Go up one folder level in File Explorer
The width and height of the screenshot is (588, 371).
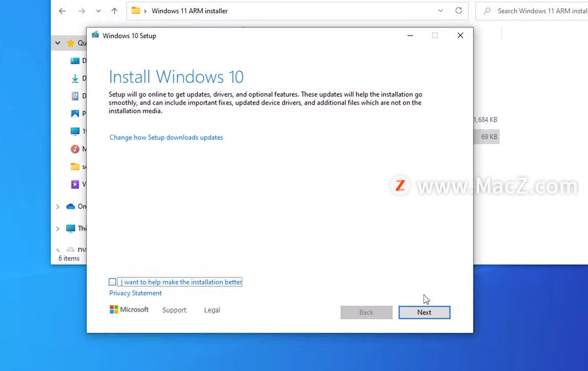[114, 11]
